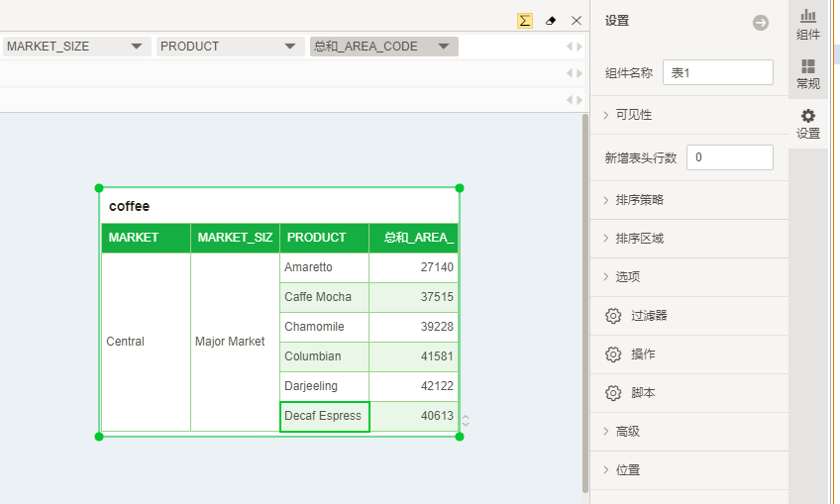Viewport: 840px width, 504px height.
Task: Expand the 选项 section
Action: (x=627, y=277)
